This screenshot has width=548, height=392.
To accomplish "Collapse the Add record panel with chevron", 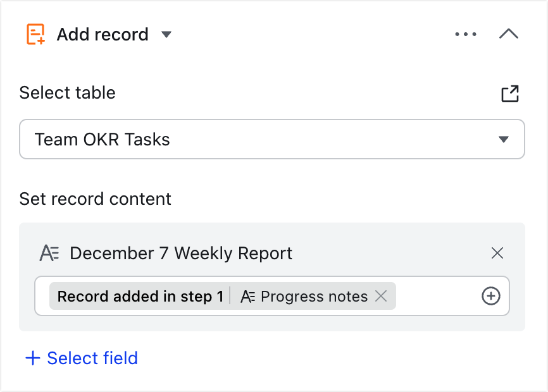I will tap(509, 34).
